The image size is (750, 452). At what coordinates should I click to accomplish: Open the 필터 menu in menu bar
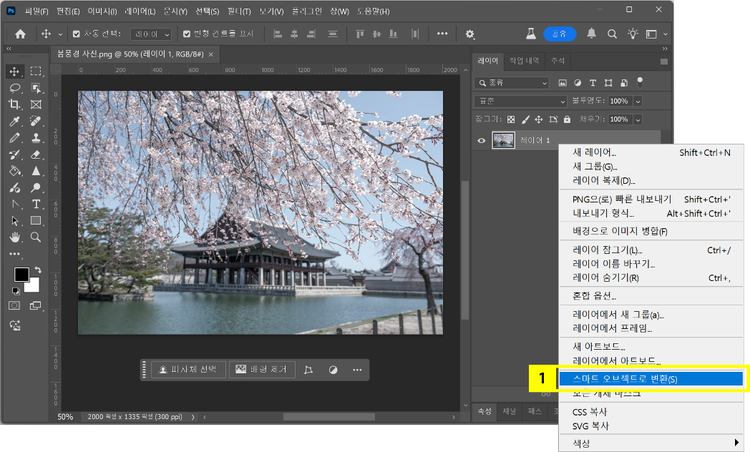tap(238, 10)
